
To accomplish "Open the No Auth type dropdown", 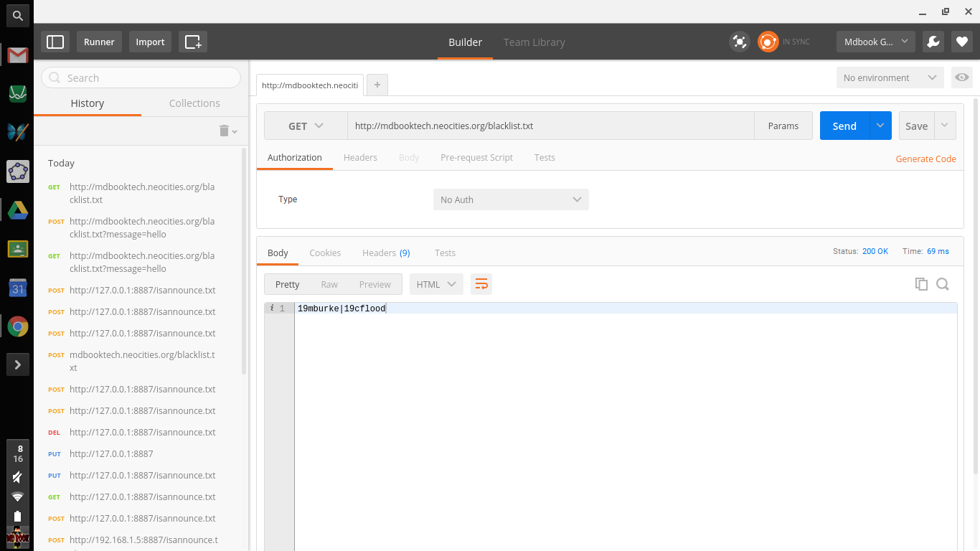I will tap(511, 199).
